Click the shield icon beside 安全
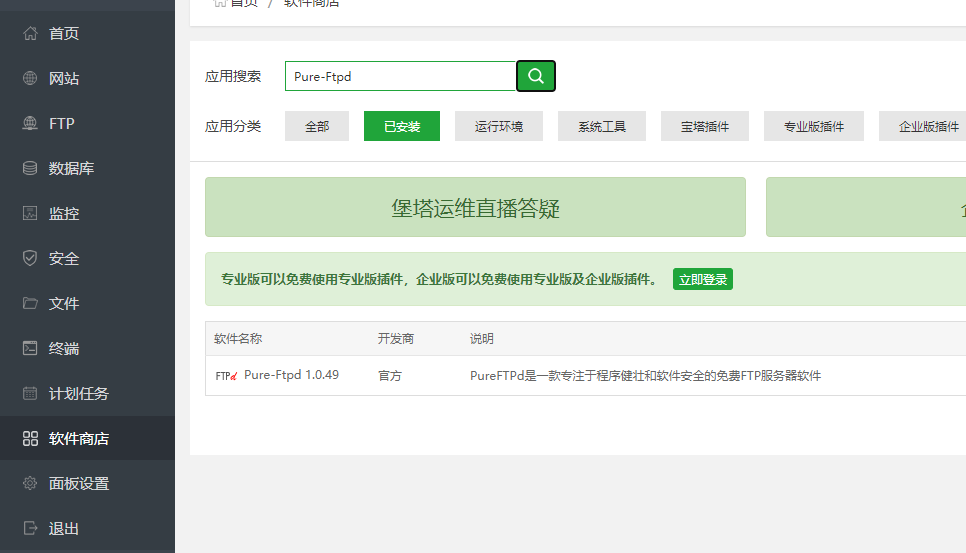966x553 pixels. [x=30, y=258]
